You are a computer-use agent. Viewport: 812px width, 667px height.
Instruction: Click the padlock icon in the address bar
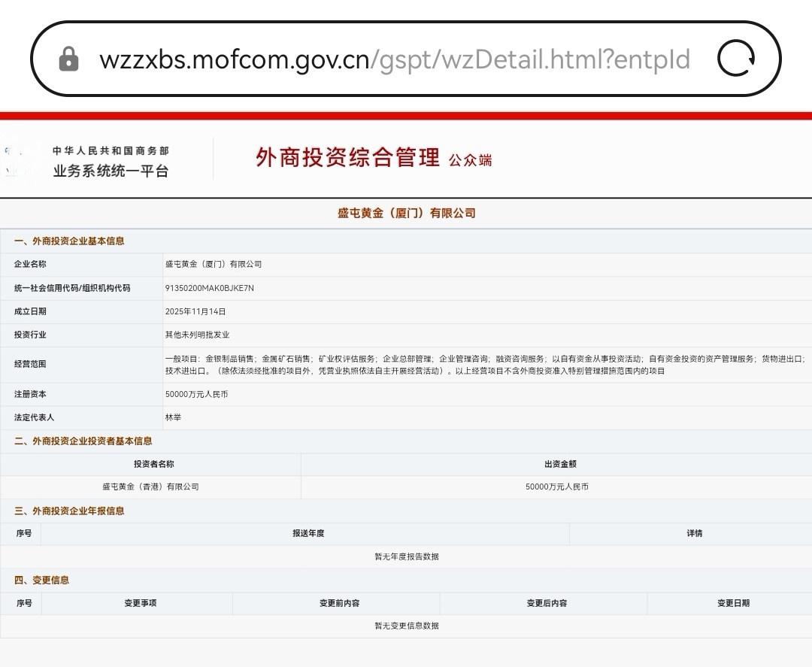click(69, 58)
